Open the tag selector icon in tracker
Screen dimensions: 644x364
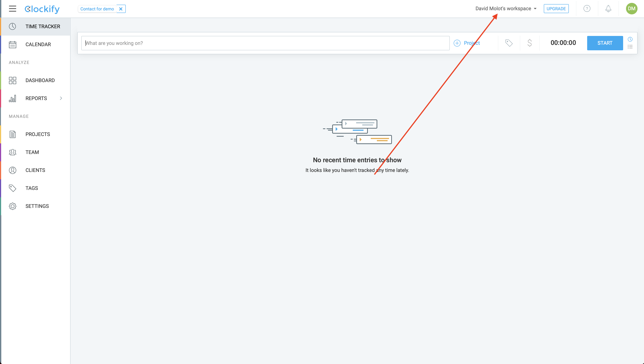pos(509,43)
